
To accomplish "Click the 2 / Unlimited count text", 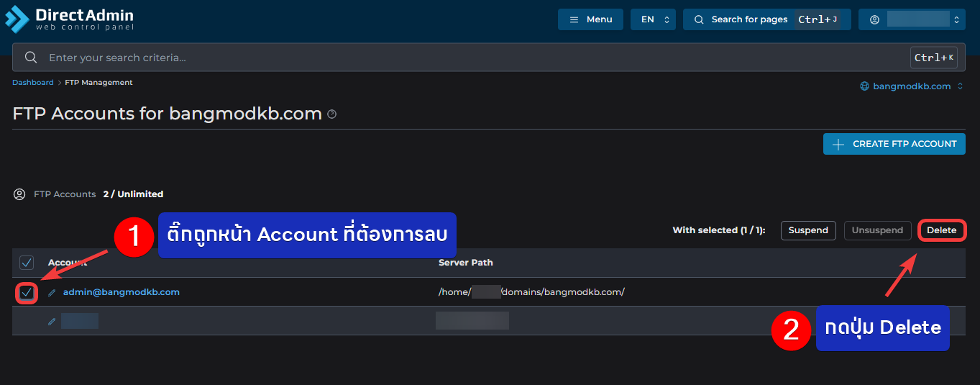I will (x=133, y=194).
